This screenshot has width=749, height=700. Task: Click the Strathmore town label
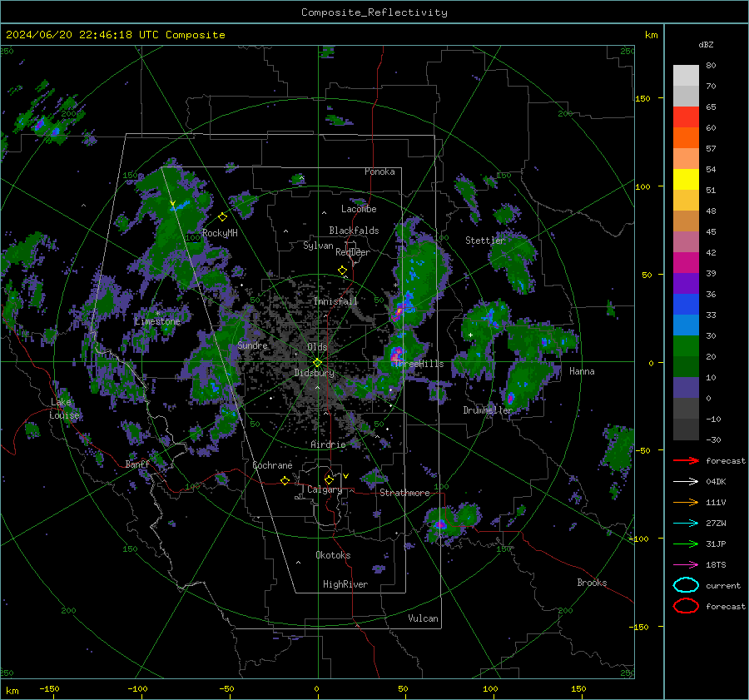click(404, 493)
